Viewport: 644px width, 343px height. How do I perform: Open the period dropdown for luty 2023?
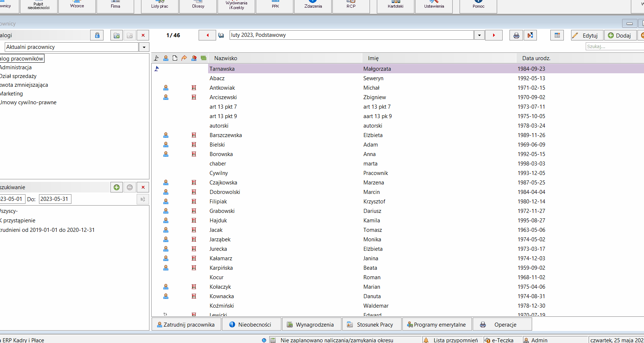479,35
